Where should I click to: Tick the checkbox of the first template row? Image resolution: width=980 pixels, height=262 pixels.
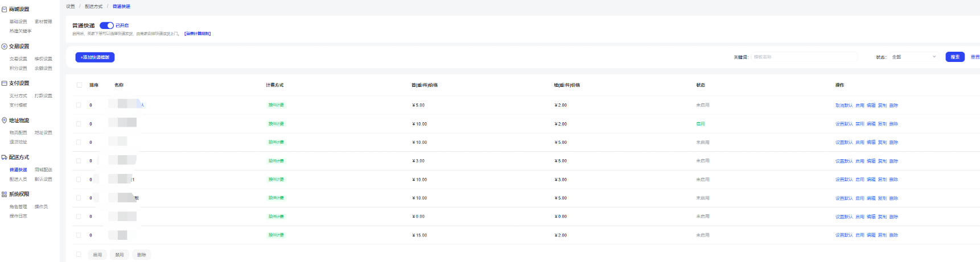(x=79, y=105)
